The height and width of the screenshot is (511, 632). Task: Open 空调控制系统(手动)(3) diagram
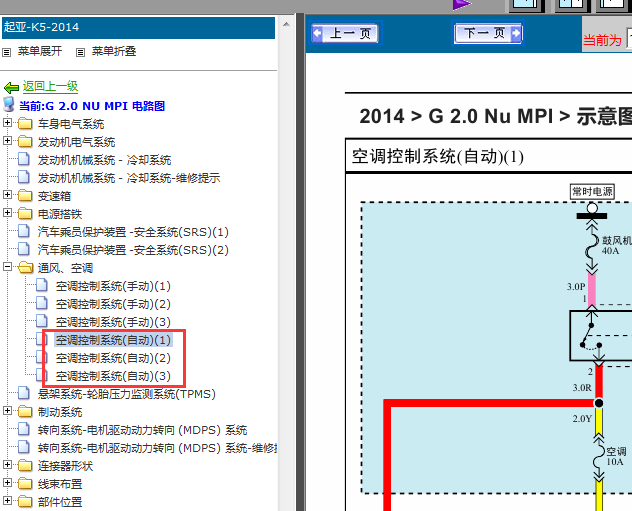click(x=113, y=322)
